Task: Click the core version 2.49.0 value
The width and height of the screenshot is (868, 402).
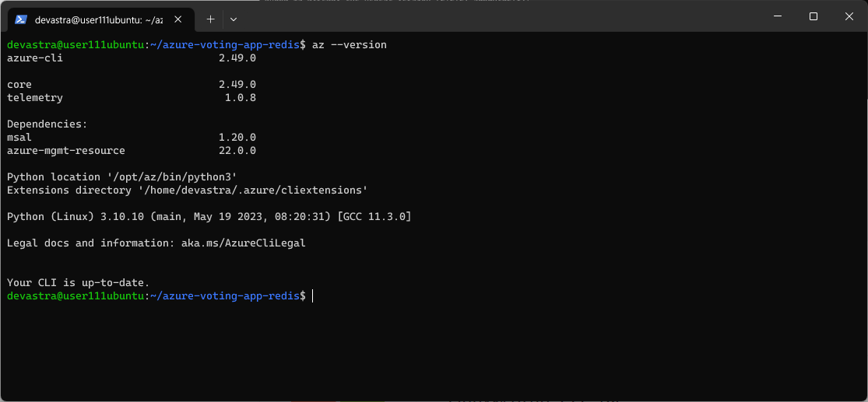Action: 237,85
